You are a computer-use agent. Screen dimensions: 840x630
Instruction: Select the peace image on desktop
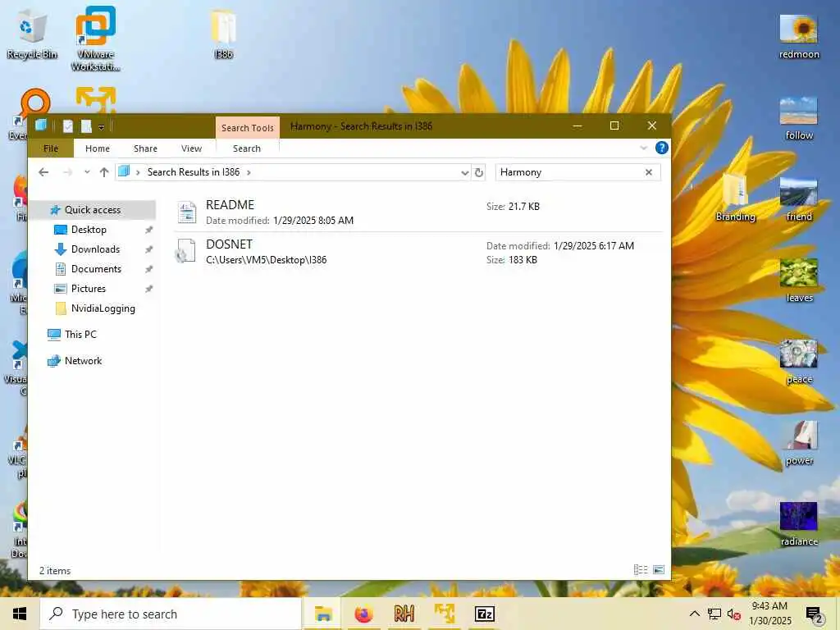point(799,362)
